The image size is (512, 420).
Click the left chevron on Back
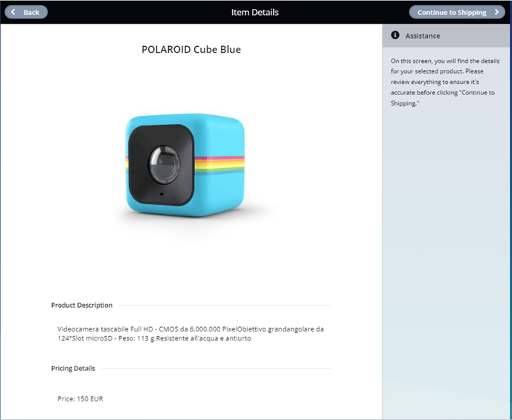pos(13,12)
